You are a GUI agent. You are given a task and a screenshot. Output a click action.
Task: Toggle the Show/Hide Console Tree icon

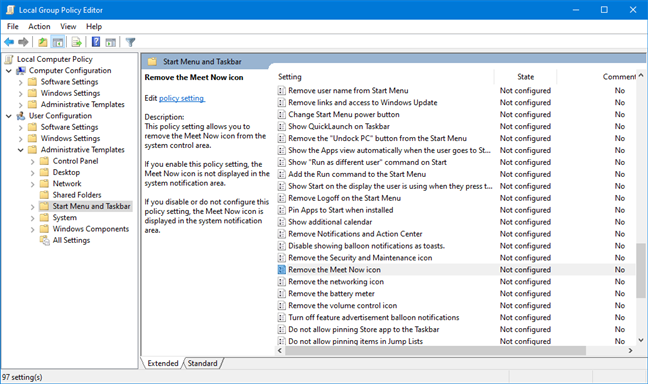click(58, 42)
